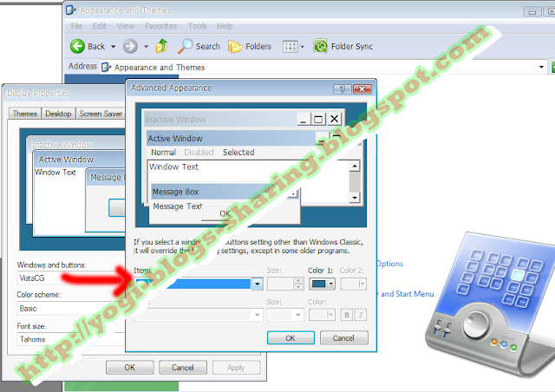Viewport: 555px width, 392px height.
Task: Switch to the Desktop tab
Action: coord(58,114)
